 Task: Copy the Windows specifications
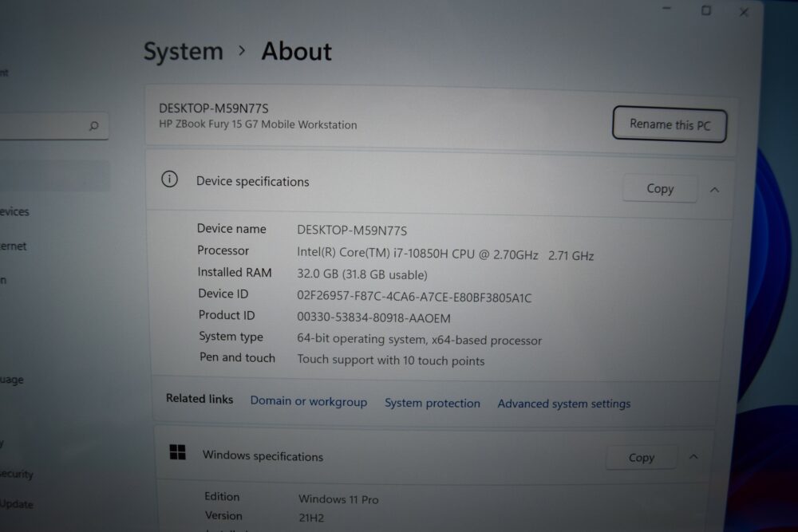642,457
